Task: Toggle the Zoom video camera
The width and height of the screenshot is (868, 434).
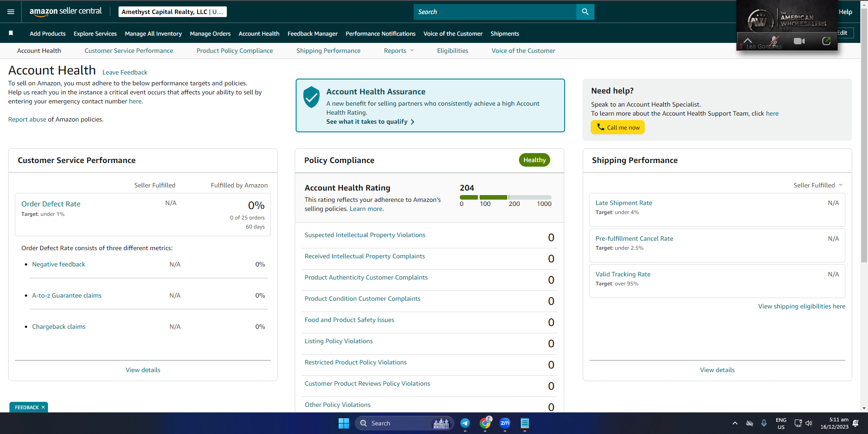Action: (799, 41)
